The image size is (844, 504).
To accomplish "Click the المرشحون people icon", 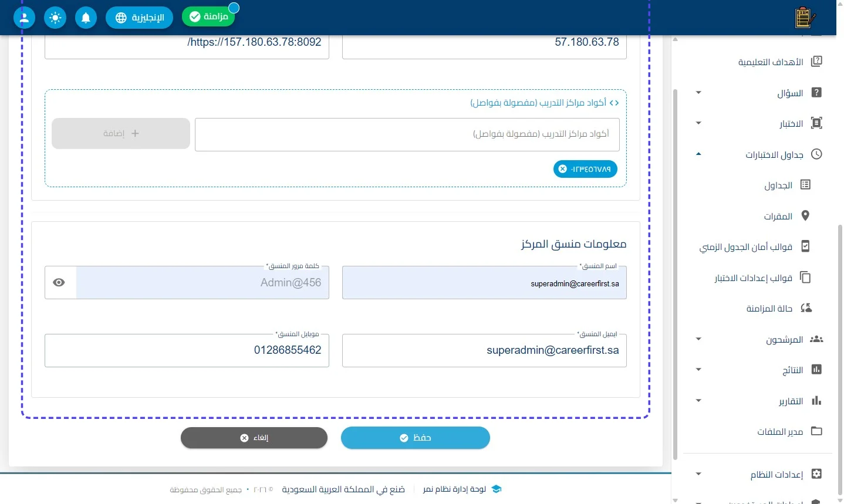I will (816, 339).
